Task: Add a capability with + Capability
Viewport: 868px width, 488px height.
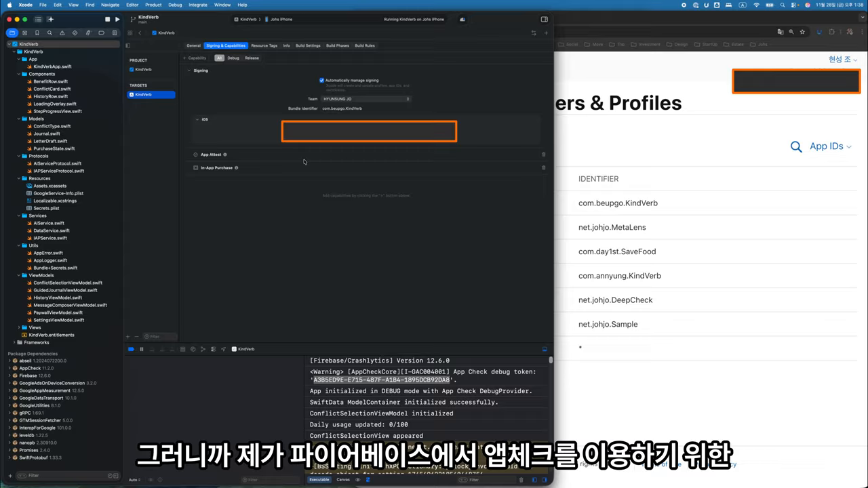Action: 195,58
